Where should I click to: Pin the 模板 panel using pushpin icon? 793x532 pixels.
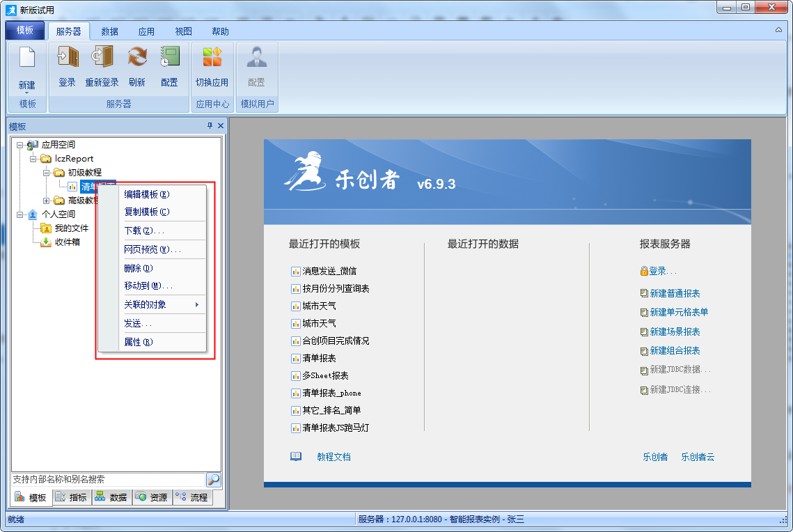(210, 126)
